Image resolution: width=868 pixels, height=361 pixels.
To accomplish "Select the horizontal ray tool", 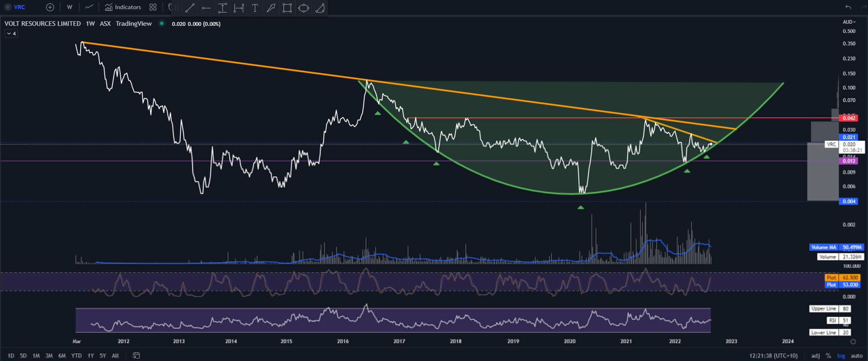I will point(206,8).
